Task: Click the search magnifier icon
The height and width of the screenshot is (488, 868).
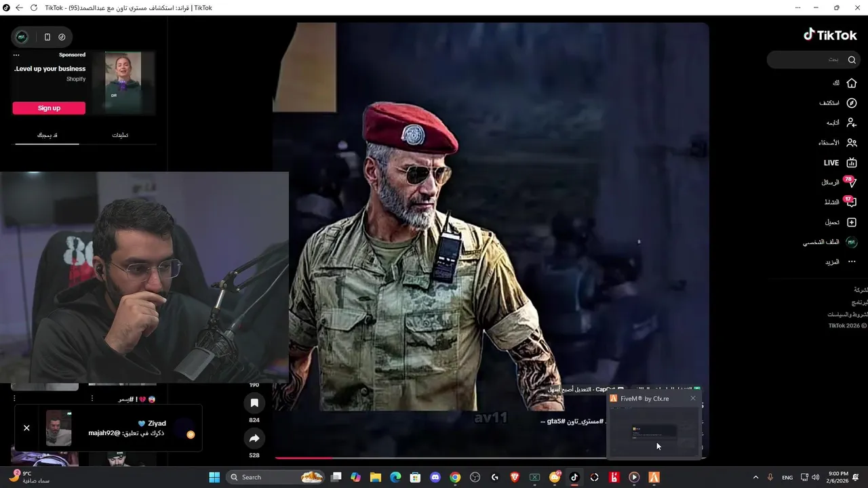Action: coord(852,60)
